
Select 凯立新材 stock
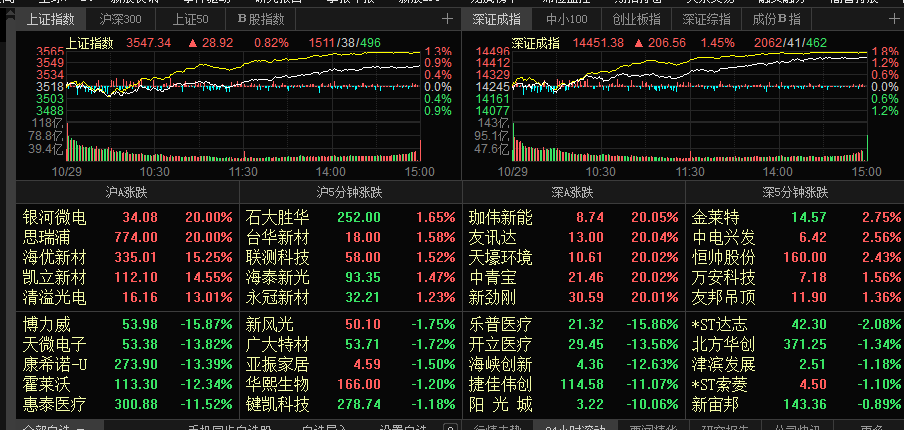pyautogui.click(x=127, y=277)
